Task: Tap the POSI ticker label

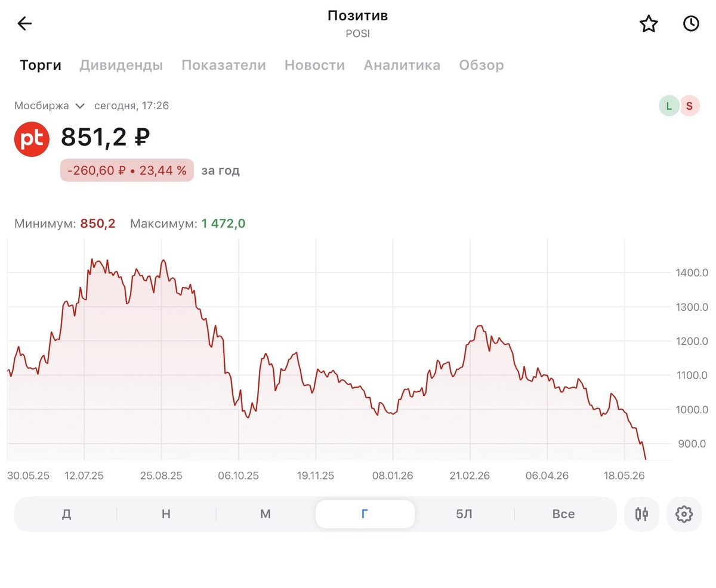Action: (x=358, y=34)
